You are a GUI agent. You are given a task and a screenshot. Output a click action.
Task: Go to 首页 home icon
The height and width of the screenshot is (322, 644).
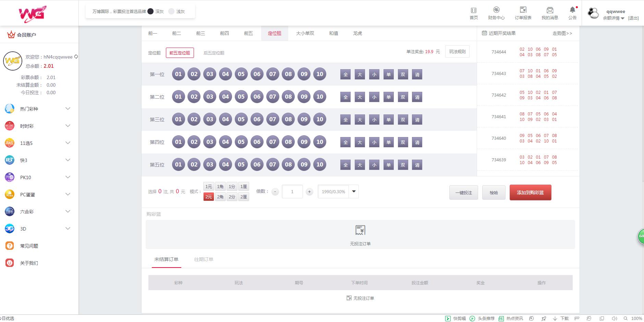[474, 10]
